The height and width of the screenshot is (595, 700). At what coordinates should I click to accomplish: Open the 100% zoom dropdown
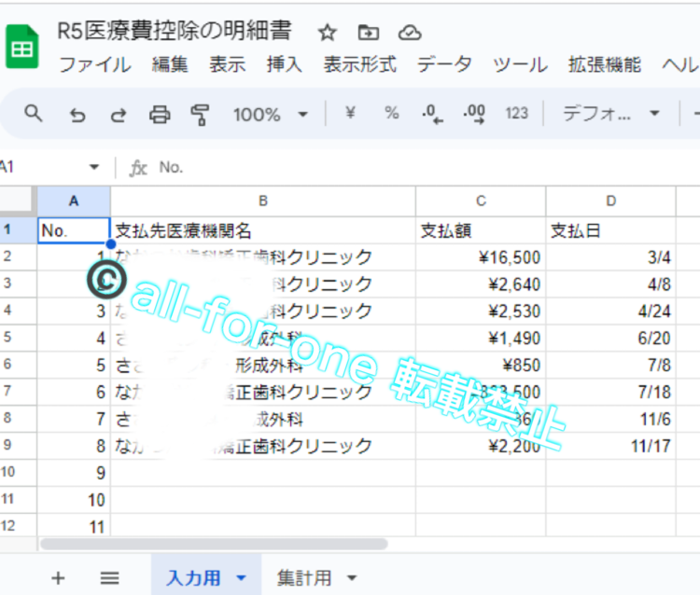coord(271,115)
